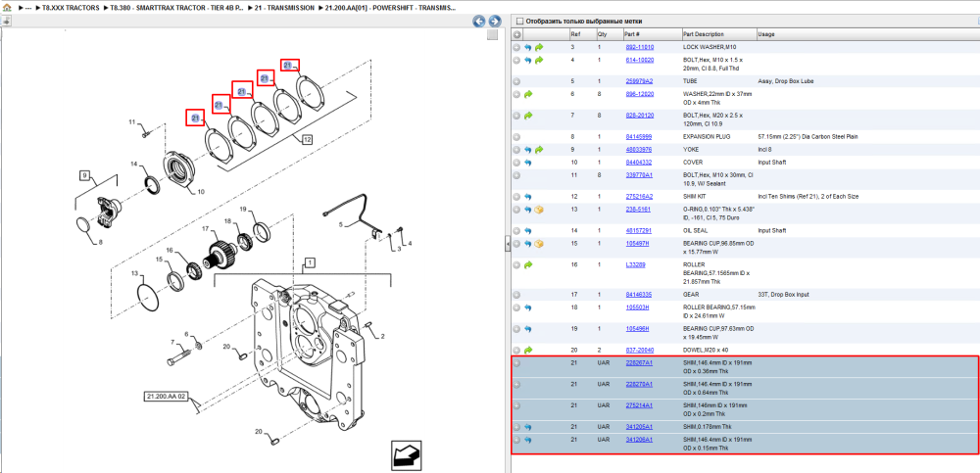Sort by the Part Description column header

tap(704, 34)
